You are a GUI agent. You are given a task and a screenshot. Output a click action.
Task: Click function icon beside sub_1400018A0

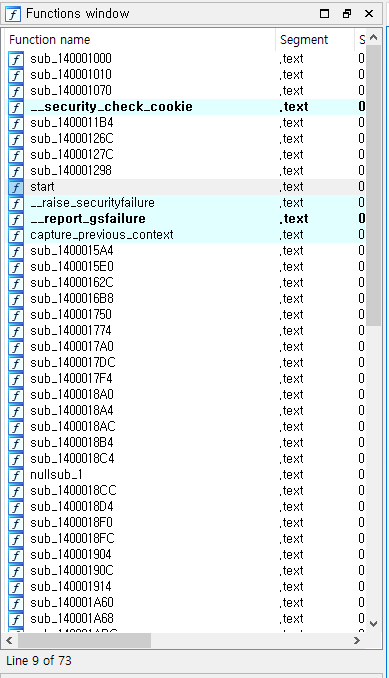click(x=16, y=395)
